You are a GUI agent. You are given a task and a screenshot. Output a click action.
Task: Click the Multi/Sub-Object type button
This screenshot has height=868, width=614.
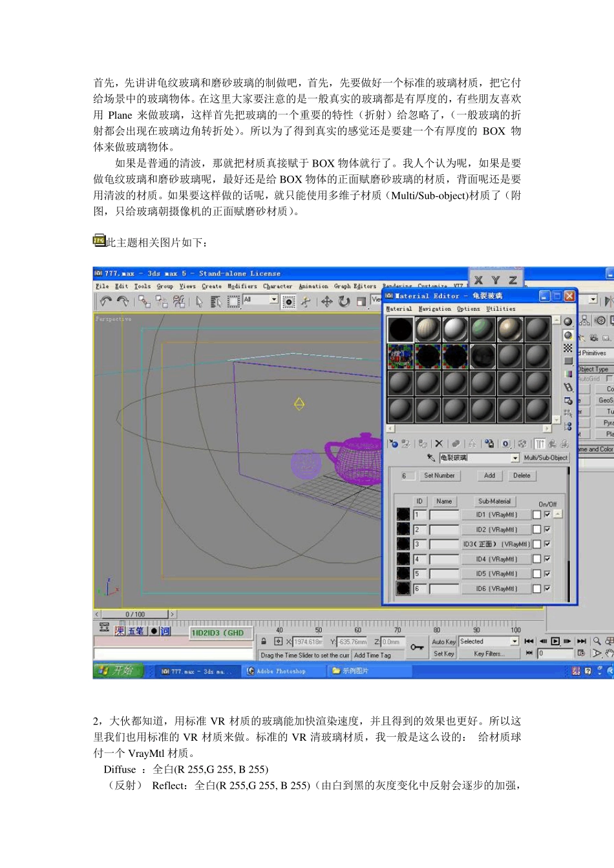[545, 458]
